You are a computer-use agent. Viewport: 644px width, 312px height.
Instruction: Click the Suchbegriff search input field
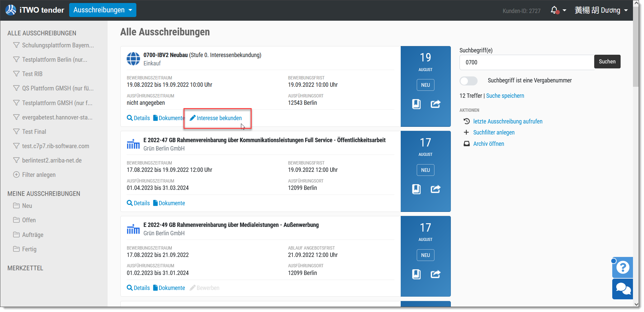[x=527, y=62]
